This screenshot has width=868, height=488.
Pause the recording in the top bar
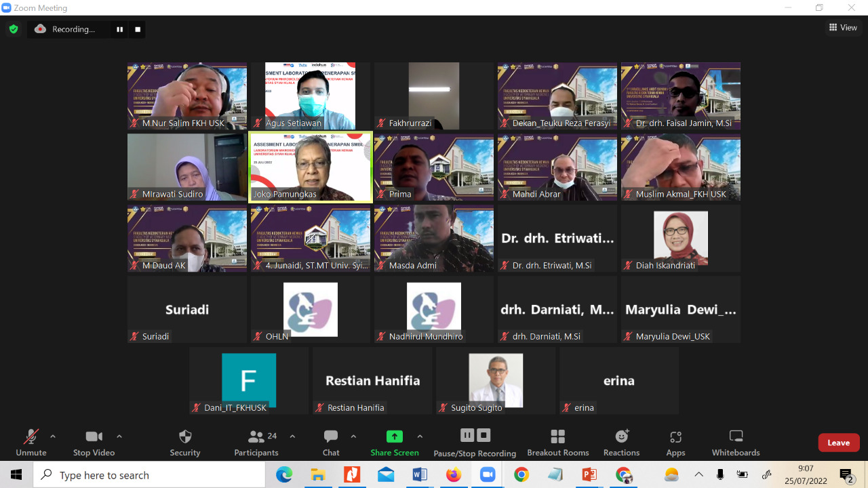tap(120, 29)
